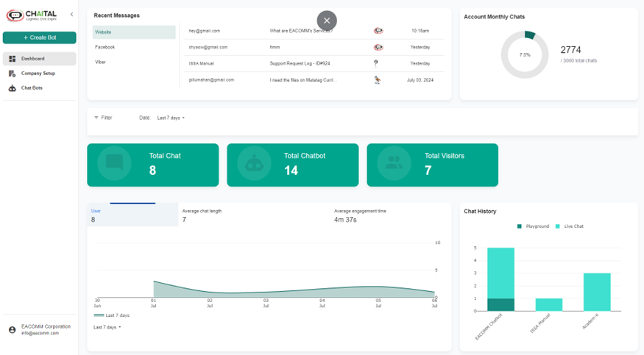Image resolution: width=644 pixels, height=355 pixels.
Task: Click the EACOMM Corporation account avatar icon
Action: 13,329
